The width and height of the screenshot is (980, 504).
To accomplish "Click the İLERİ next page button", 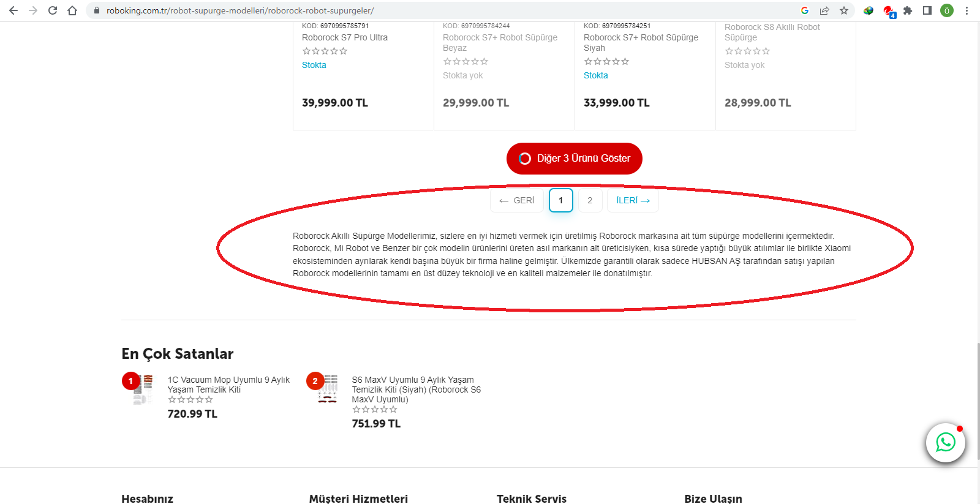I will pos(633,200).
